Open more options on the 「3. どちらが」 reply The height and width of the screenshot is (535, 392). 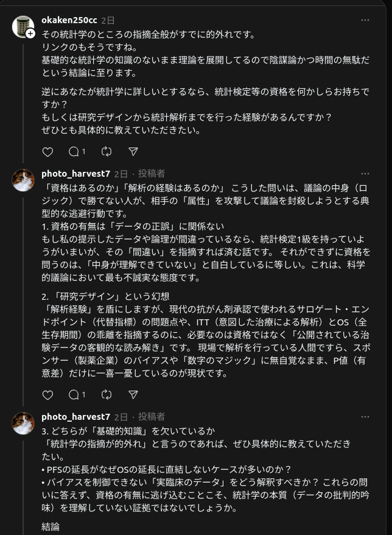pyautogui.click(x=365, y=417)
